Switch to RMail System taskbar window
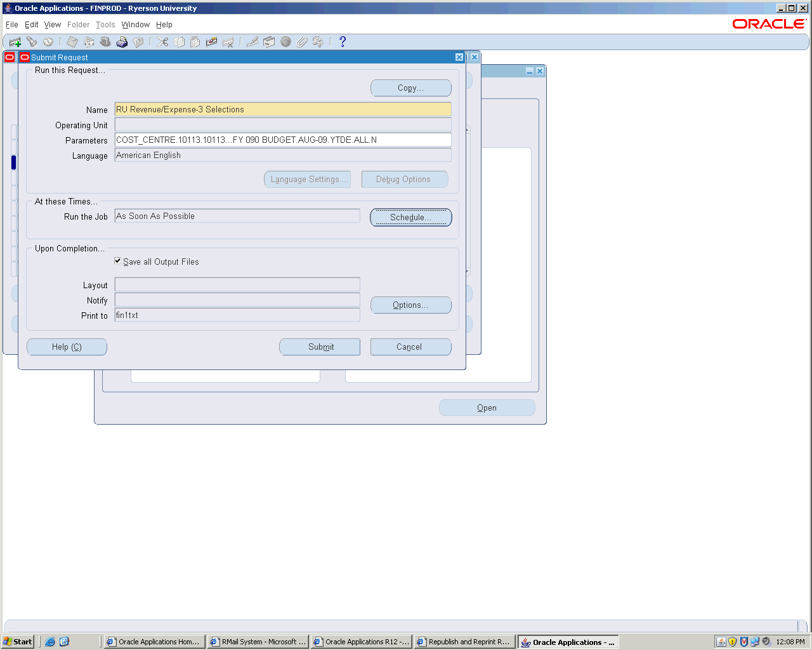812x650 pixels. (x=258, y=642)
